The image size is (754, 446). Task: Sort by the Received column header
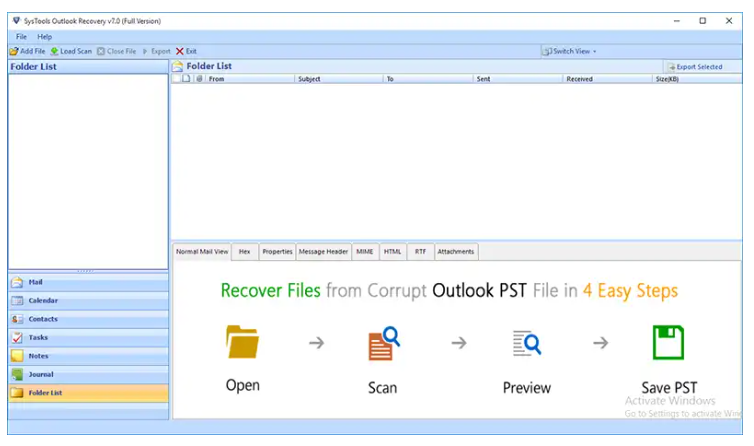point(607,79)
